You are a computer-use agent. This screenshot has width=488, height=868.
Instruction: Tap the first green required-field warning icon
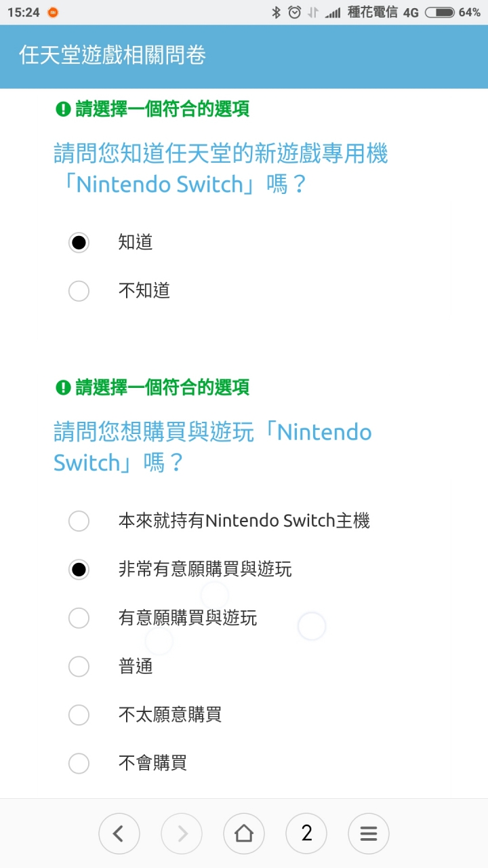(x=63, y=108)
